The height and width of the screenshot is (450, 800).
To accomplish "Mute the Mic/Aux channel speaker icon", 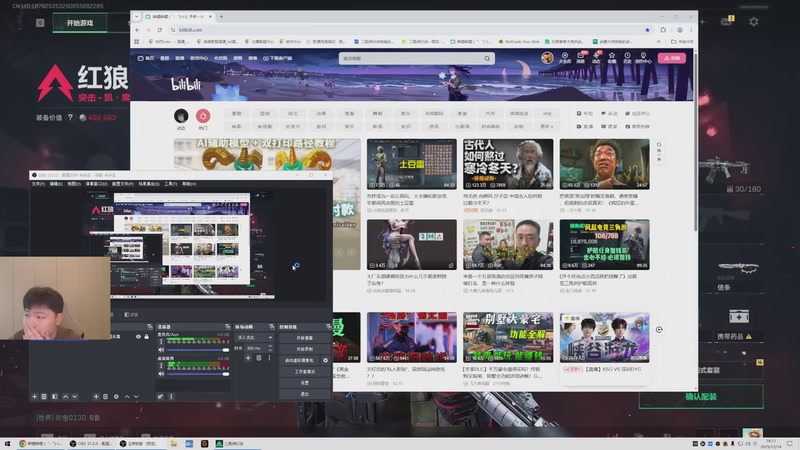I will (161, 350).
